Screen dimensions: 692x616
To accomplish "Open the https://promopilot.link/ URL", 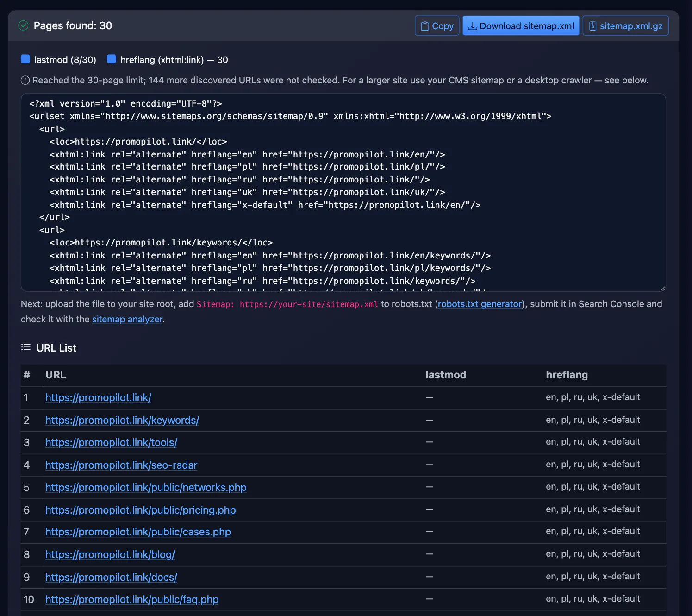I will point(98,397).
